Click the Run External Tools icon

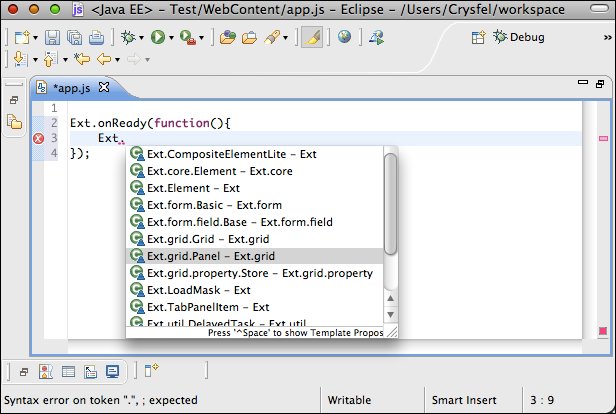(x=188, y=37)
